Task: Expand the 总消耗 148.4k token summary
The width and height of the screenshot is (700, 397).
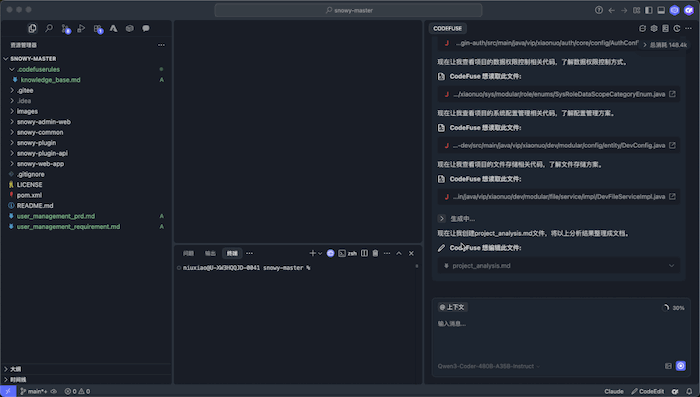Action: click(665, 45)
